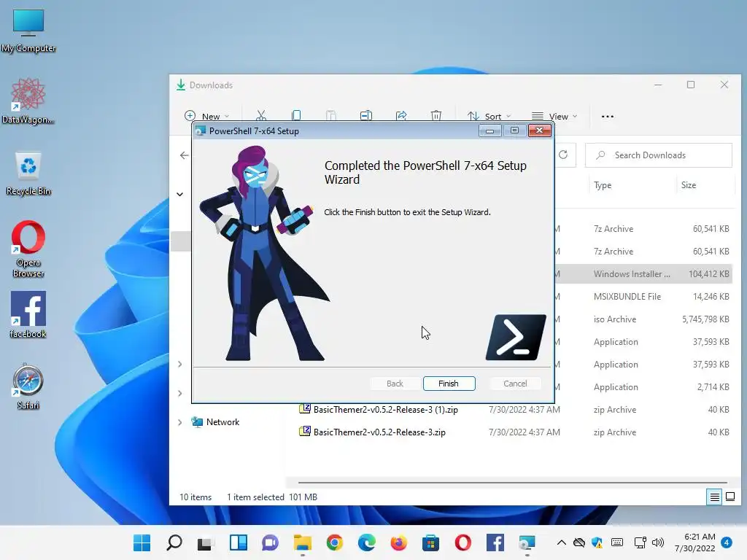Viewport: 747px width, 560px height.
Task: Open DataWagon desktop shortcut
Action: coord(28,101)
